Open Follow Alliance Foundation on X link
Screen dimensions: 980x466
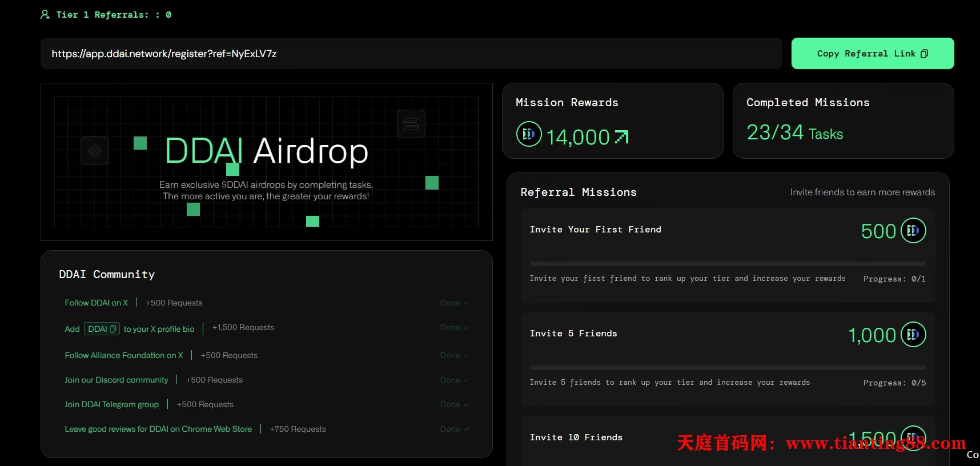(124, 355)
